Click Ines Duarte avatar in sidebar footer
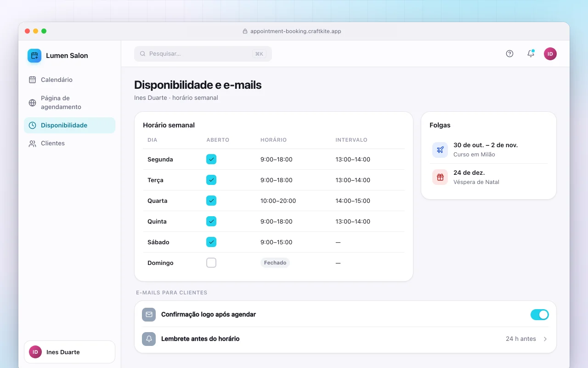 click(35, 352)
